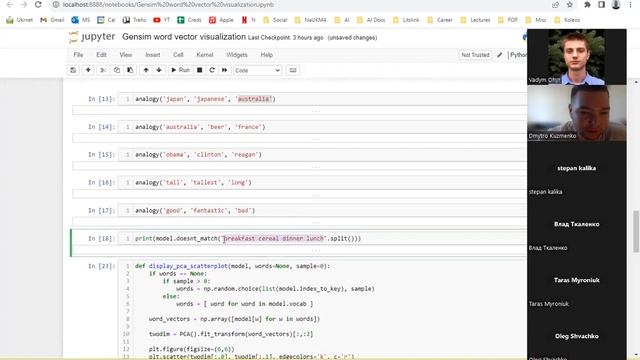Open the Help menu
Viewport: 640px width, 360px height.
click(267, 55)
